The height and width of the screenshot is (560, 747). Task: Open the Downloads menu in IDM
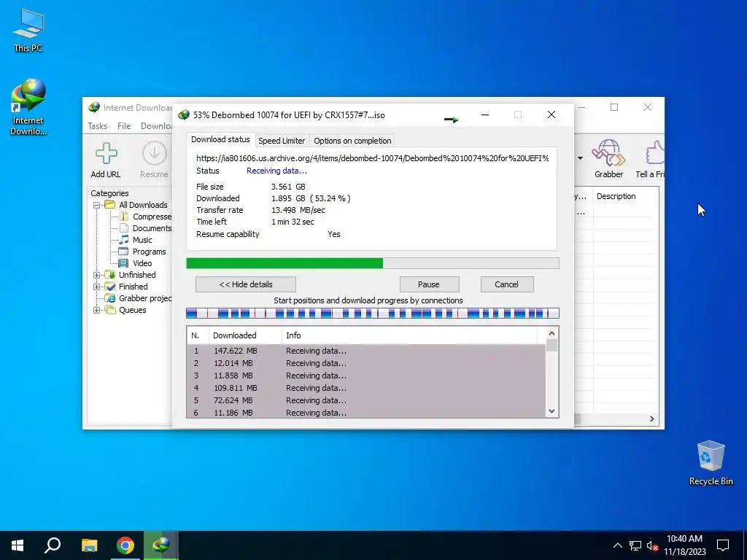click(156, 125)
